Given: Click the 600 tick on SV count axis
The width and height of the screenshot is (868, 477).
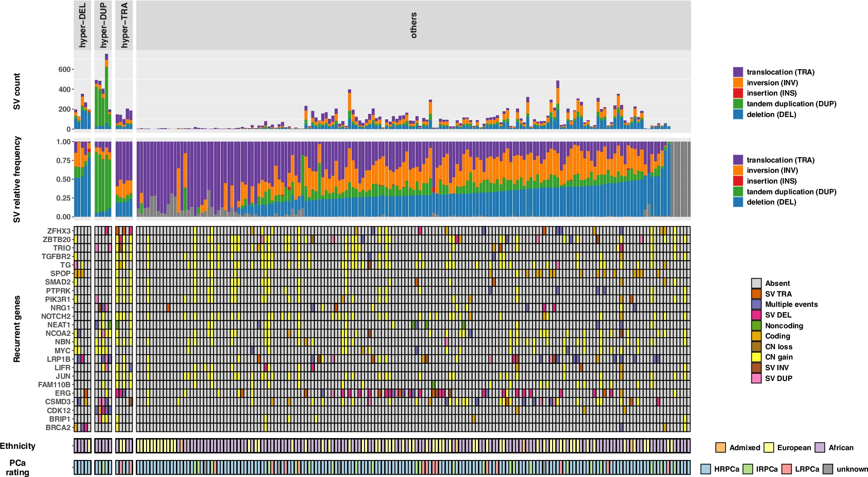Looking at the screenshot, I should pos(64,69).
